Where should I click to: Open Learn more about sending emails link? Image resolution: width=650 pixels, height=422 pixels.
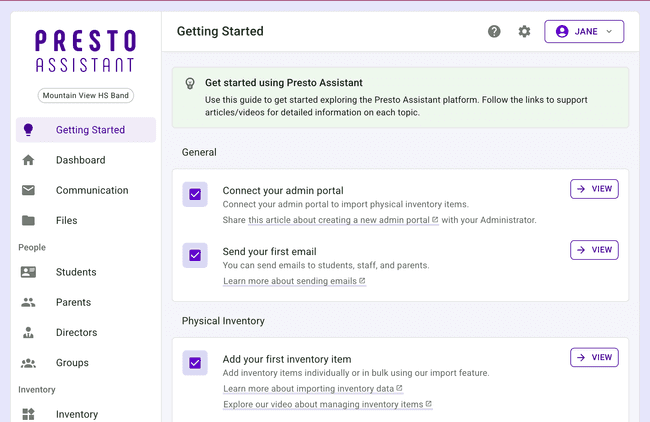click(x=294, y=281)
